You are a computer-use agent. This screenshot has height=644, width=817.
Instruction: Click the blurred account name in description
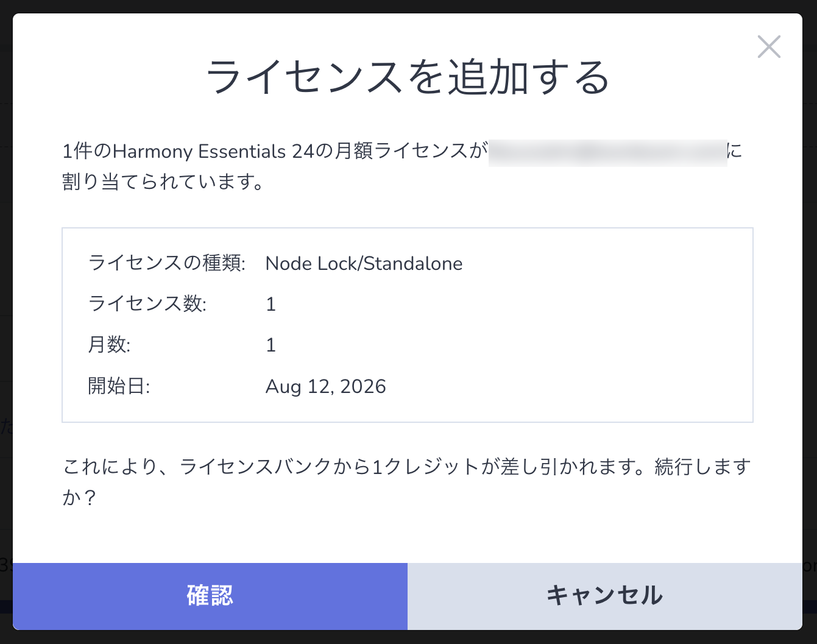click(x=607, y=152)
